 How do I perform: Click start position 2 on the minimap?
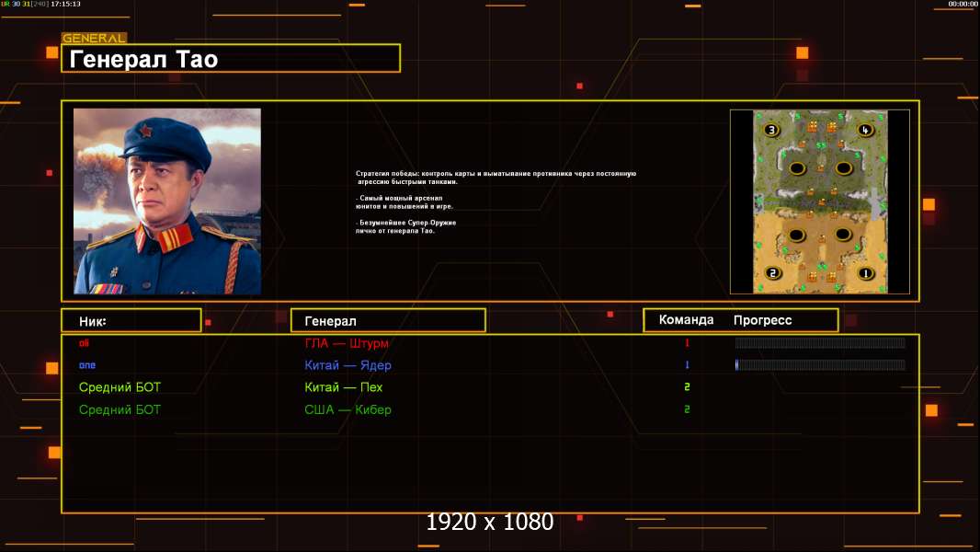[x=773, y=273]
